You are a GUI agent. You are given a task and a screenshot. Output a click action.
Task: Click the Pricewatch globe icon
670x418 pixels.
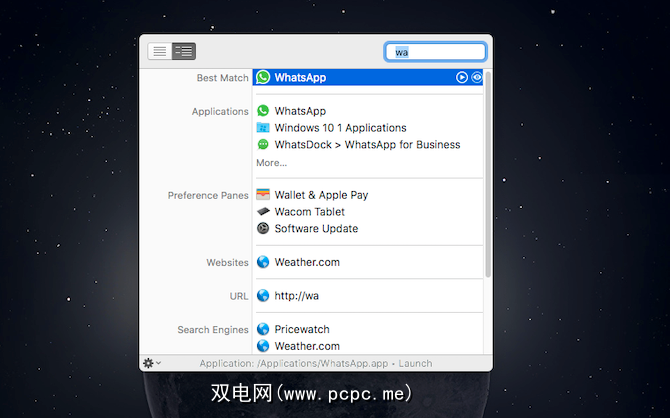pyautogui.click(x=263, y=329)
